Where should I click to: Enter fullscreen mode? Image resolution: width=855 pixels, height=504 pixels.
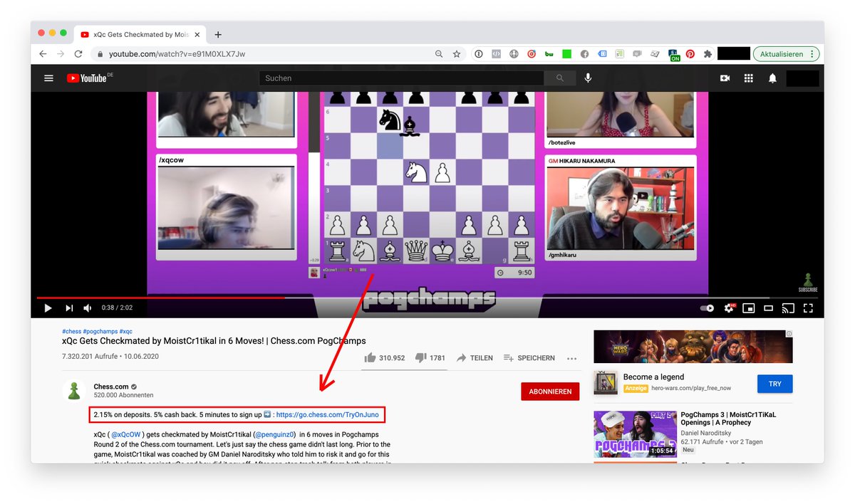[808, 308]
